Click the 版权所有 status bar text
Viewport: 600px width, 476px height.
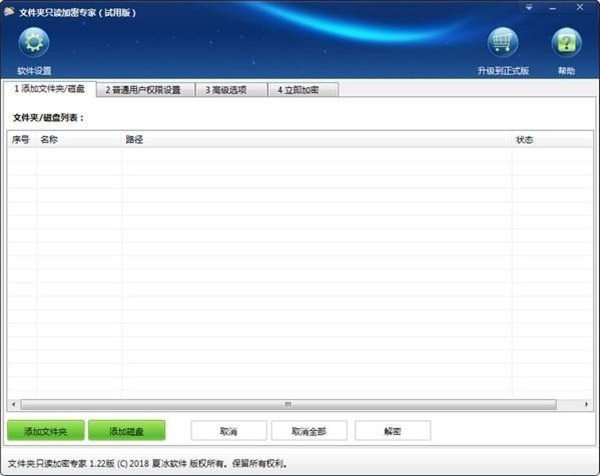click(207, 463)
